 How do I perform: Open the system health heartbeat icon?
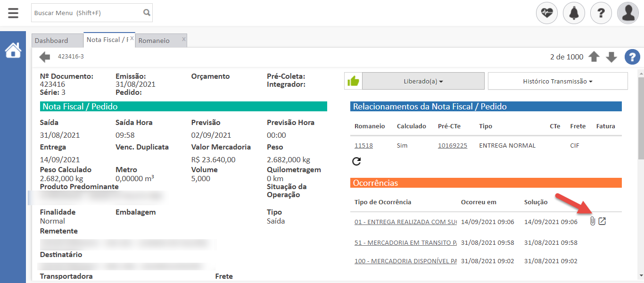547,13
